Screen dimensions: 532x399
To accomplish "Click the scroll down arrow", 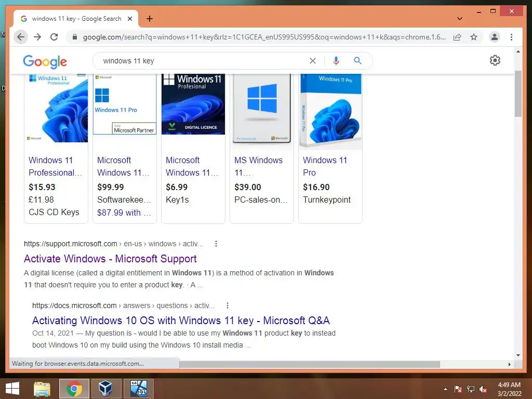I will [x=518, y=355].
